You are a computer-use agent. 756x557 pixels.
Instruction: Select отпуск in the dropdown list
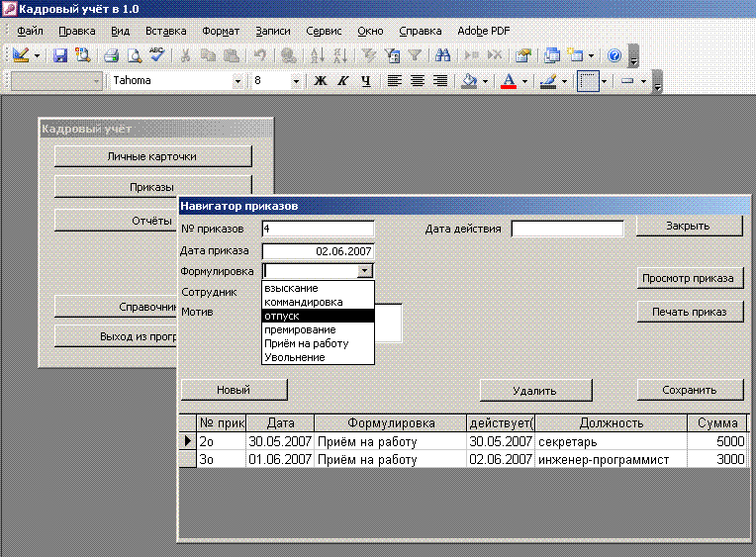click(x=319, y=316)
